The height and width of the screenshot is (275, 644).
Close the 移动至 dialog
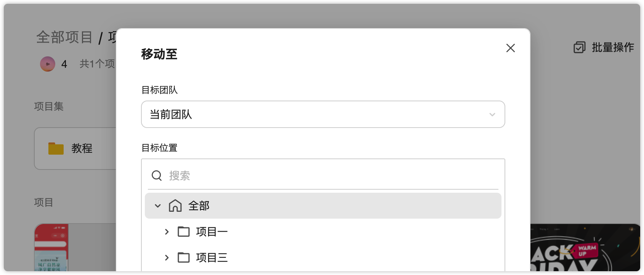[x=510, y=48]
